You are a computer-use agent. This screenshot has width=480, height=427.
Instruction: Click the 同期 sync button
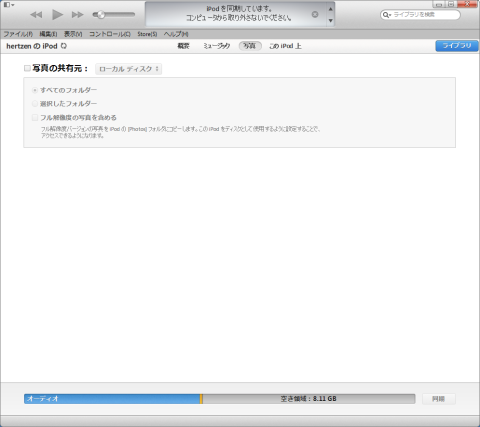[x=439, y=399]
